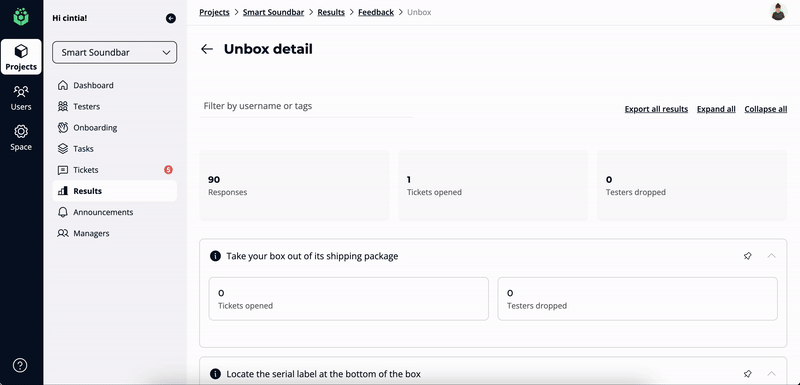The image size is (800, 385).
Task: Click Projects breadcrumb link
Action: pos(214,12)
